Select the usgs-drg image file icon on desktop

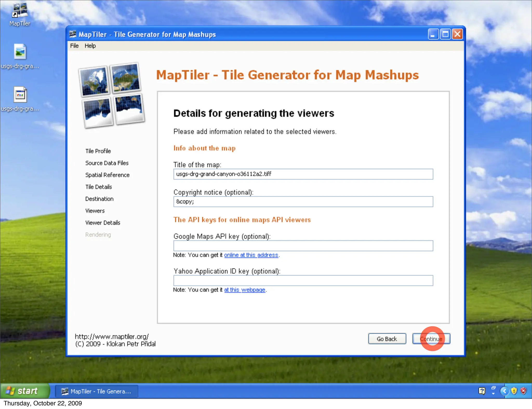pos(20,52)
